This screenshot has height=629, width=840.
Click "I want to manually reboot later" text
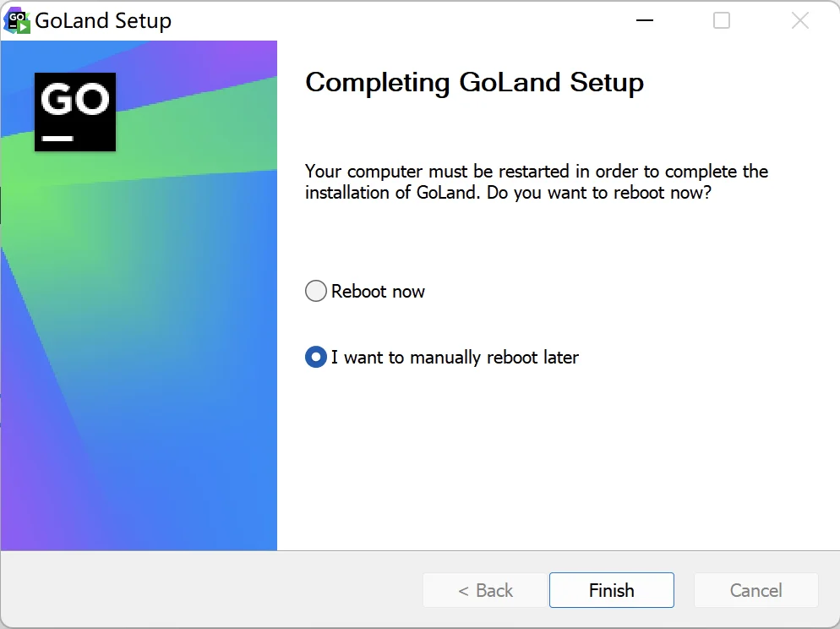455,358
